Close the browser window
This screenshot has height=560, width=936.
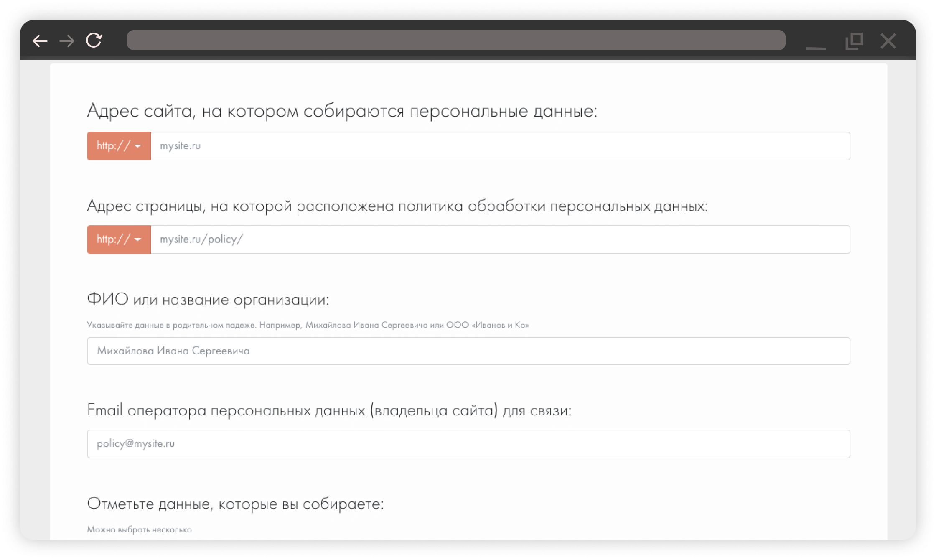coord(888,41)
